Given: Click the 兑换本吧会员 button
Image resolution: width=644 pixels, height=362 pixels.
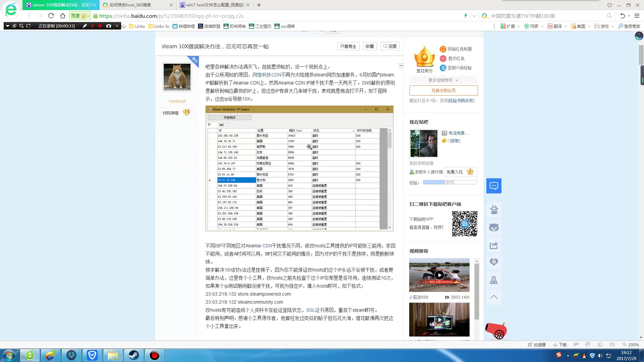Looking at the screenshot, I should pyautogui.click(x=443, y=90).
